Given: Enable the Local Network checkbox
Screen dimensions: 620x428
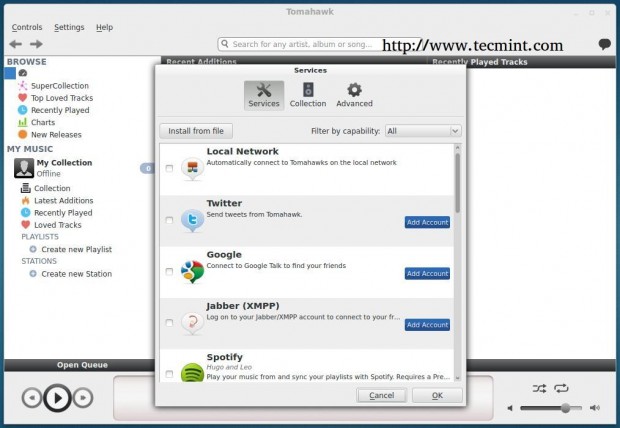Looking at the screenshot, I should [x=169, y=169].
